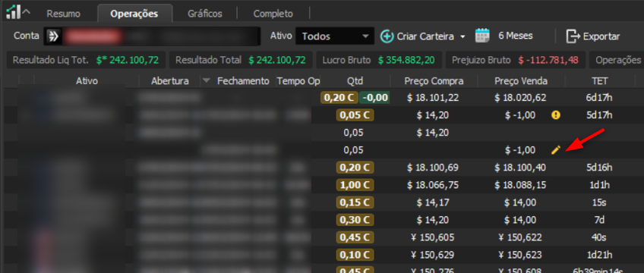Click the TET value 15s

(600, 202)
